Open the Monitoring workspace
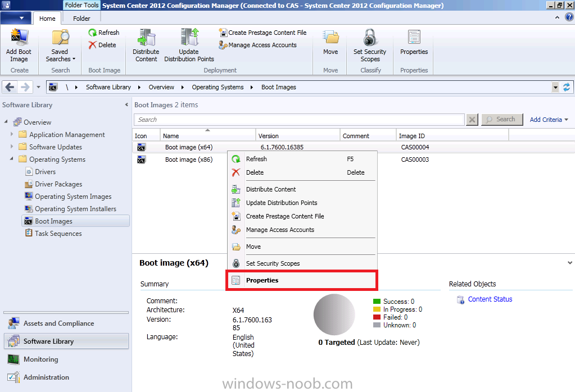The height and width of the screenshot is (392, 575). click(x=66, y=359)
